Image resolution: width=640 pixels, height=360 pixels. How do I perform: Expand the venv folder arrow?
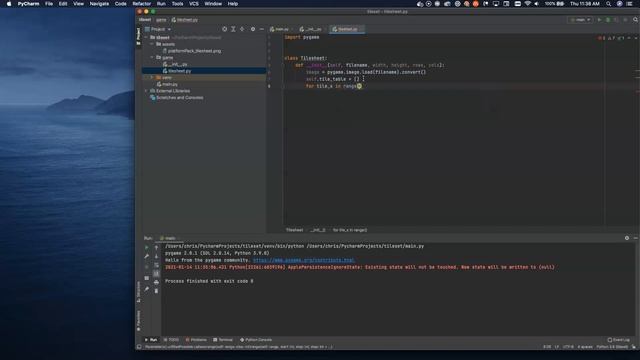click(x=152, y=78)
